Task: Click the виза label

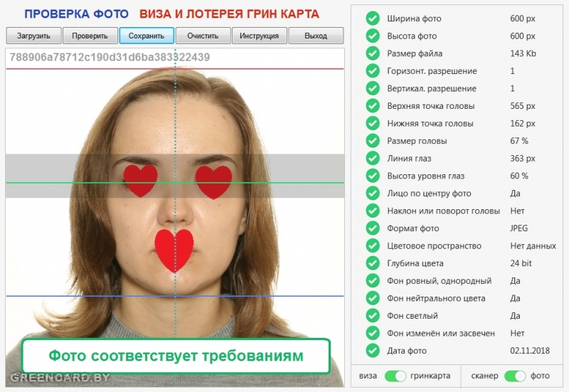Action: [x=368, y=376]
